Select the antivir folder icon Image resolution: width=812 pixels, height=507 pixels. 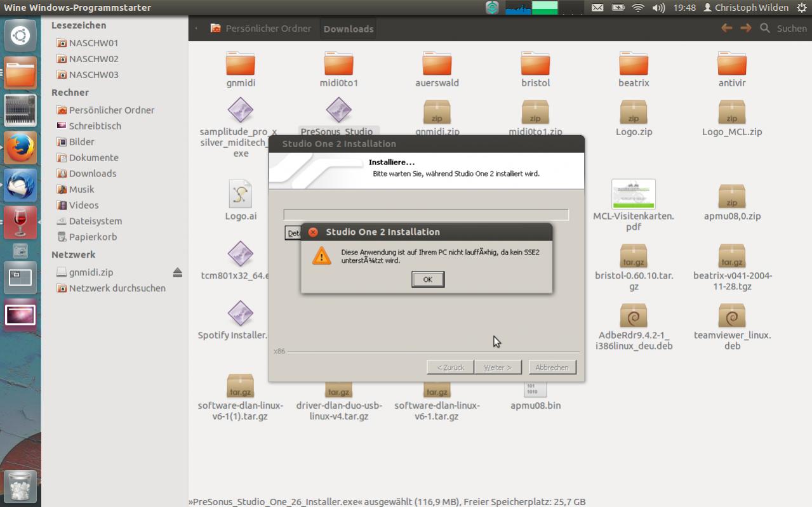(x=732, y=63)
